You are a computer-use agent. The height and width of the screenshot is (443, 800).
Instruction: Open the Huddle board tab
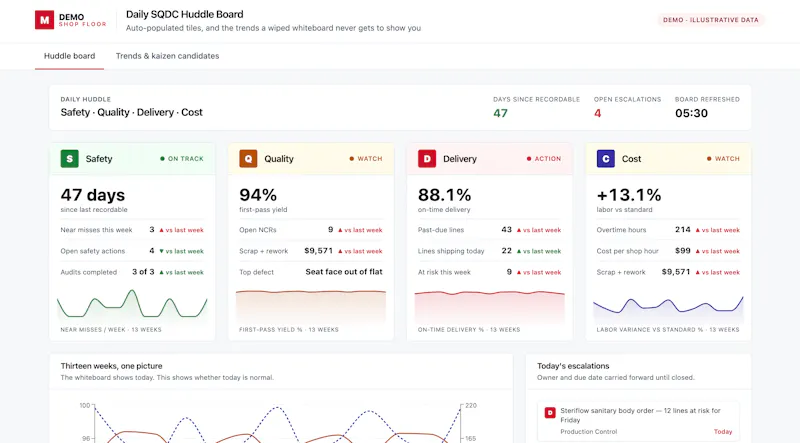[x=69, y=56]
